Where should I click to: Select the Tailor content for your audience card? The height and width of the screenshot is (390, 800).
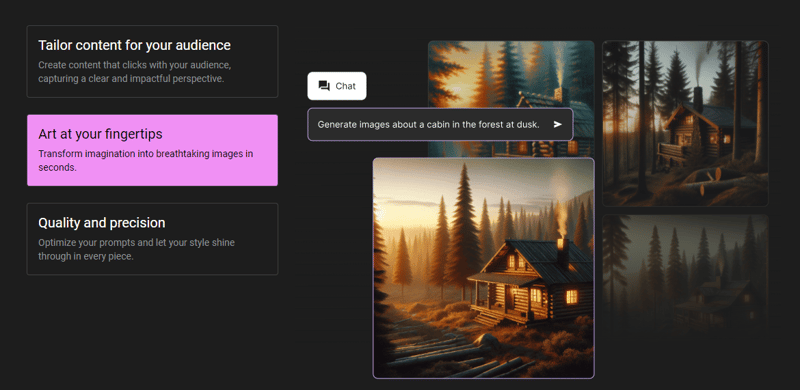[153, 61]
